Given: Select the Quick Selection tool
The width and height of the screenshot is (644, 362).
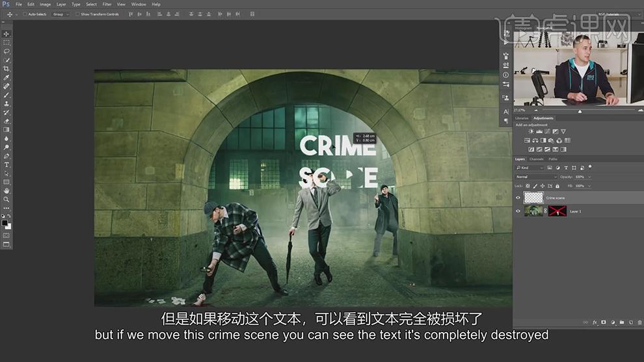Looking at the screenshot, I should 6,60.
